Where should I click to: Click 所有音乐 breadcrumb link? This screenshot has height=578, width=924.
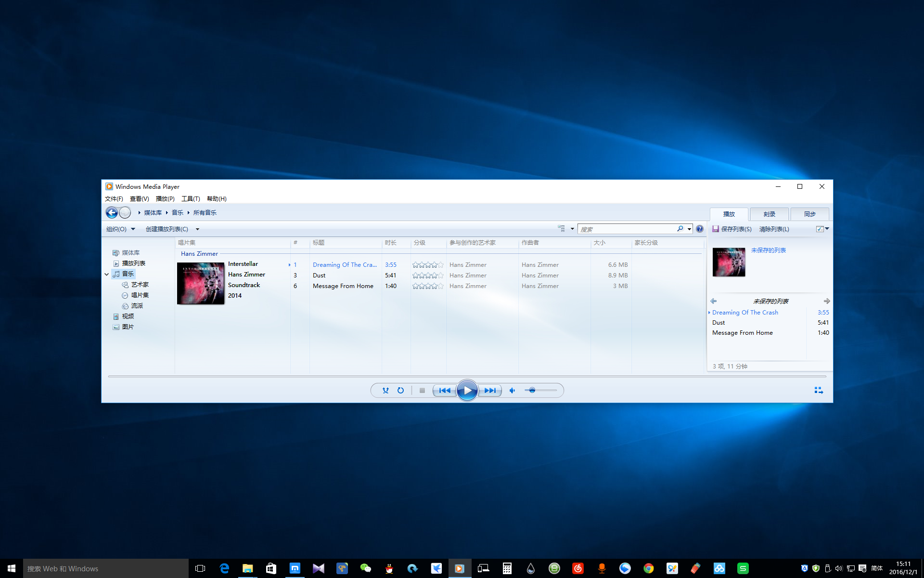(x=205, y=213)
